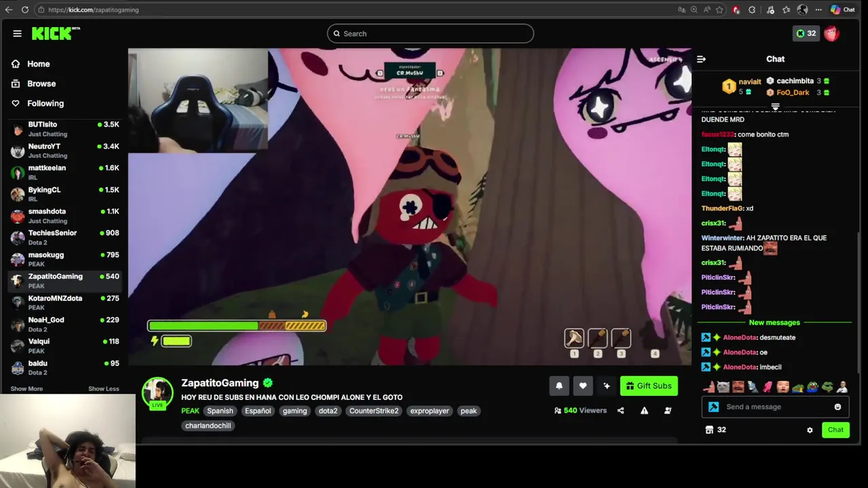Image resolution: width=868 pixels, height=488 pixels.
Task: Open NeutroYT channel in sidebar
Action: point(64,150)
